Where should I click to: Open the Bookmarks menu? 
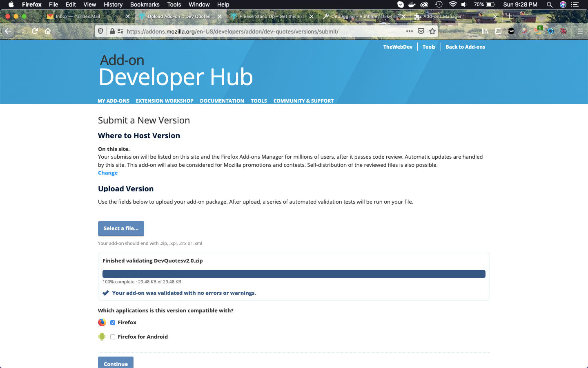(145, 4)
